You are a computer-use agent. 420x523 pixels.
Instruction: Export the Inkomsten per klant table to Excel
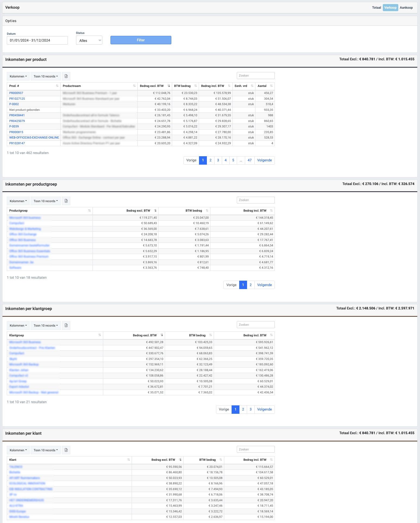coord(66,450)
